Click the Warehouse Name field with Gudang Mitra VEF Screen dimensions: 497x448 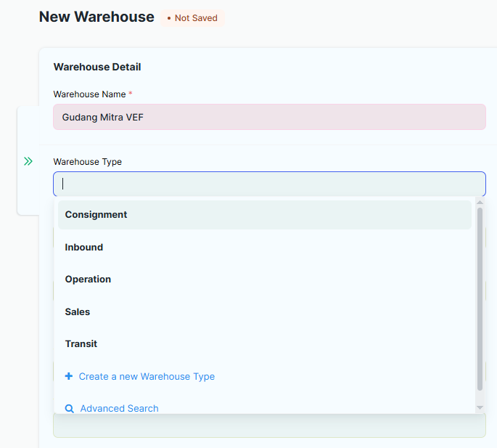point(269,117)
